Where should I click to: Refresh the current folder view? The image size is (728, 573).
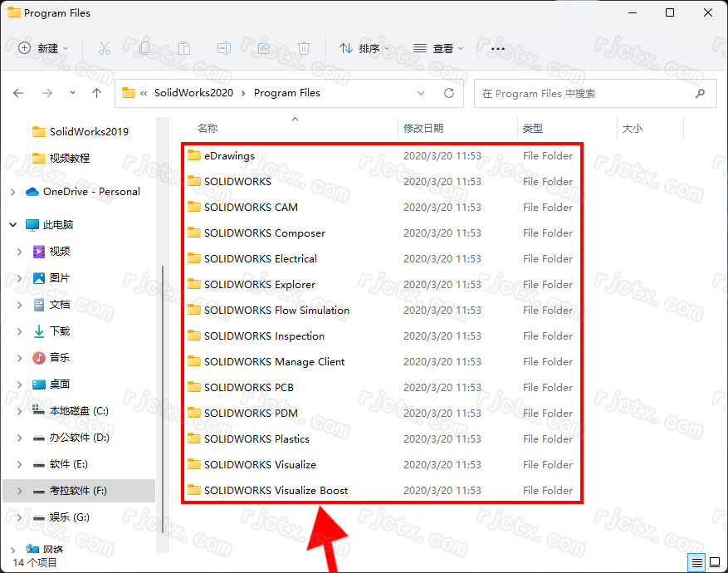tap(449, 93)
